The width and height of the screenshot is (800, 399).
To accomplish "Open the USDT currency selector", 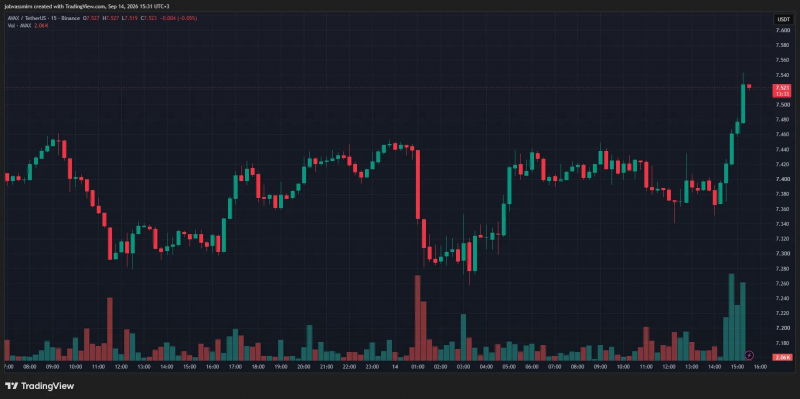I will [x=782, y=19].
